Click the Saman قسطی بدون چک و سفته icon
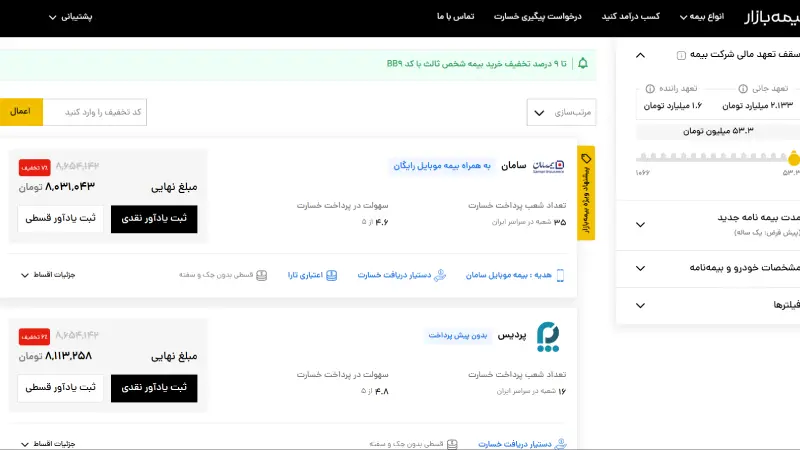The height and width of the screenshot is (450, 800). [262, 276]
